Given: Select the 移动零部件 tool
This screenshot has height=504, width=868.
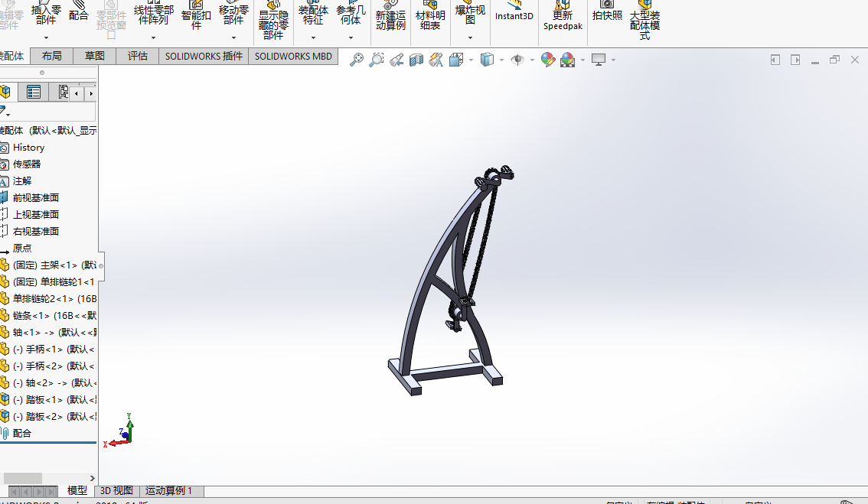Looking at the screenshot, I should point(233,13).
